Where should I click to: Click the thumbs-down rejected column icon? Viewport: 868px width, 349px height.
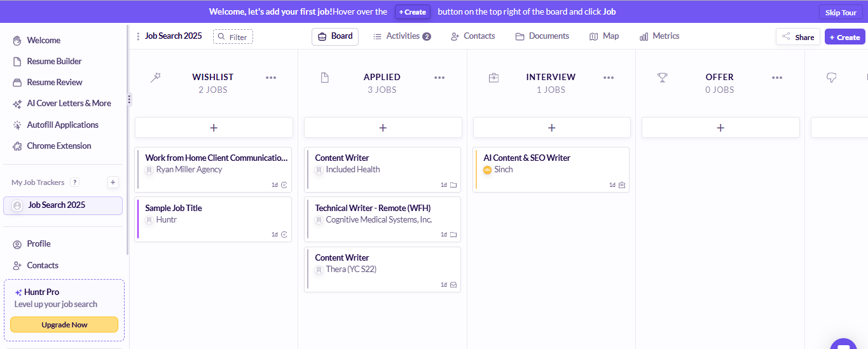tap(831, 78)
